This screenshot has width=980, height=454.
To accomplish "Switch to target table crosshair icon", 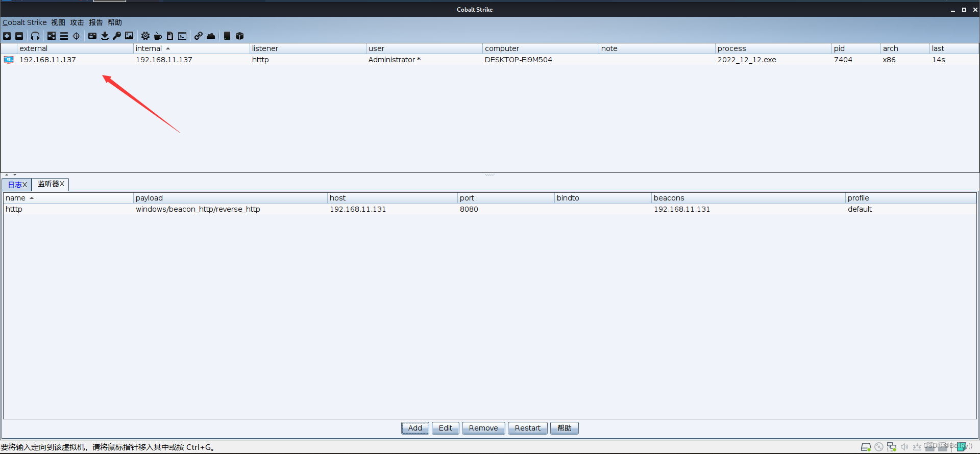I will pos(77,36).
